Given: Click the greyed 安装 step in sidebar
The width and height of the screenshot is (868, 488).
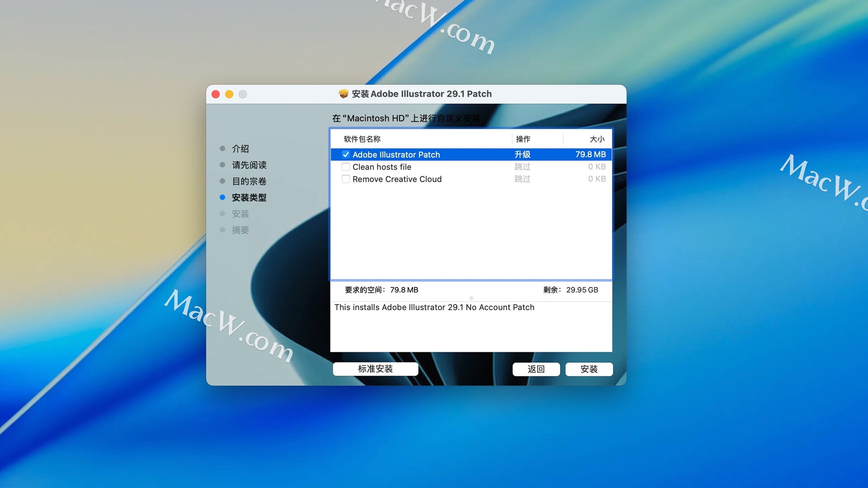Looking at the screenshot, I should (x=241, y=214).
